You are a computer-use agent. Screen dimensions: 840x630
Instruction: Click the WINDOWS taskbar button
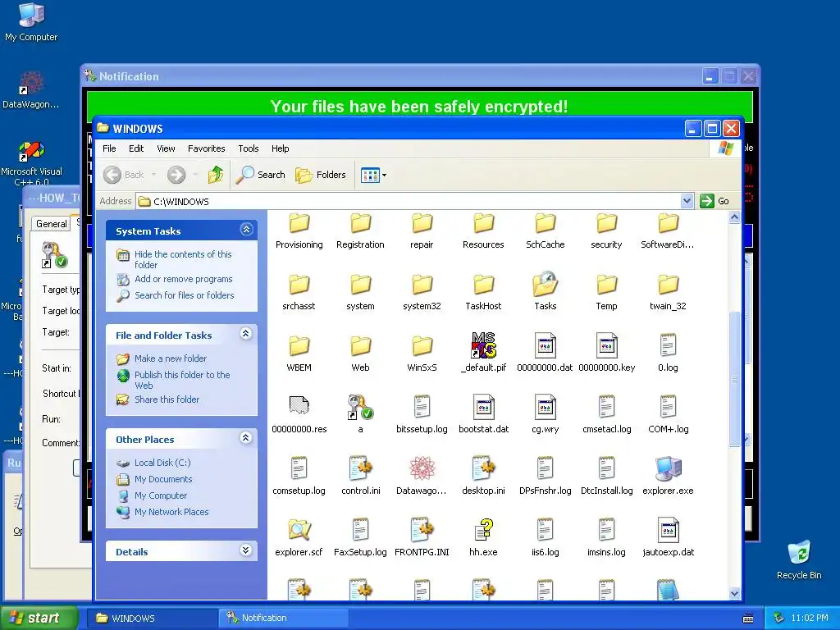click(x=152, y=618)
